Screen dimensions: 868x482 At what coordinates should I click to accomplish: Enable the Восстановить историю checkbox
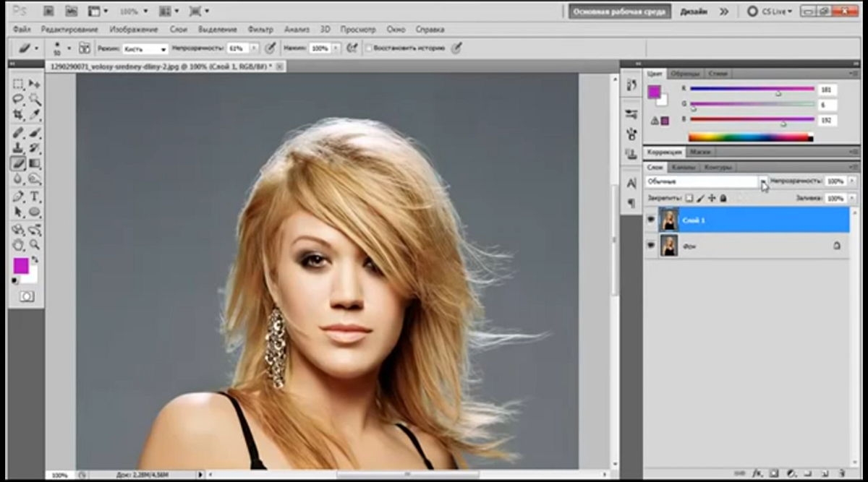coord(369,48)
